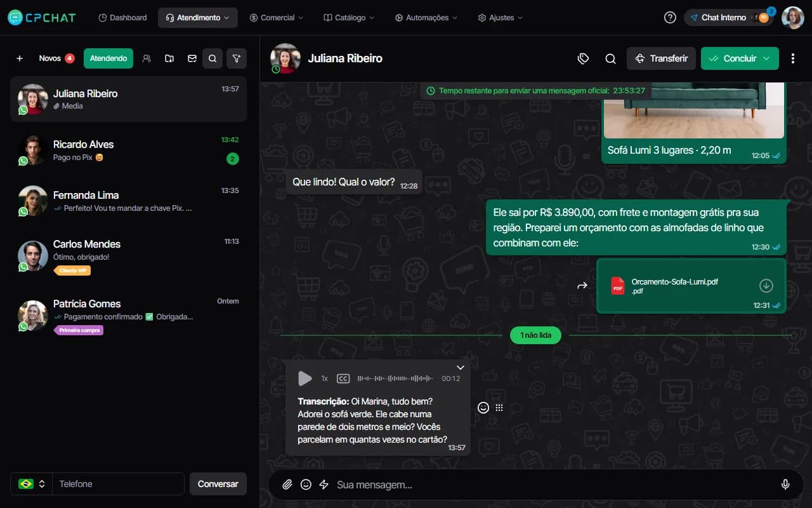Expand the Concluir dropdown arrow

coord(767,58)
